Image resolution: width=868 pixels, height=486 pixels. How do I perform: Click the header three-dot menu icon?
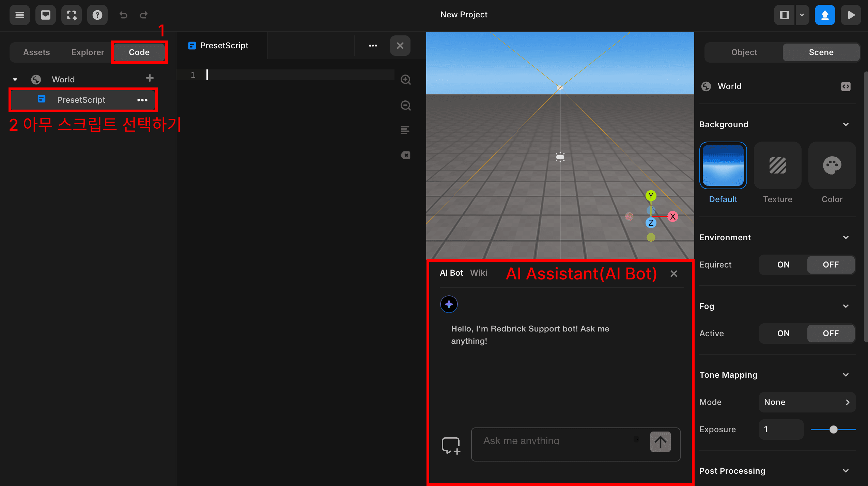pos(373,45)
